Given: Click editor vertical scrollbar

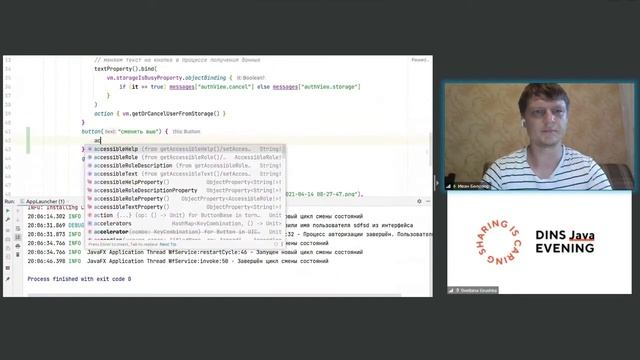Looking at the screenshot, I should point(431,149).
